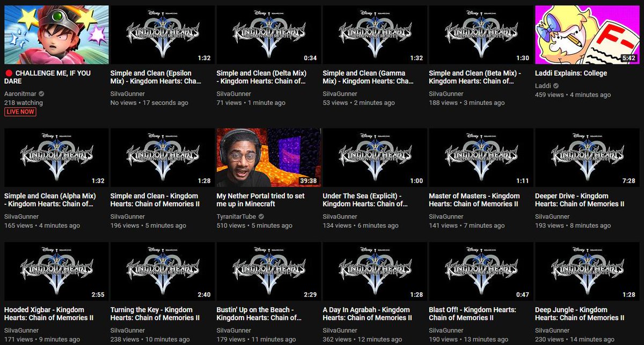This screenshot has width=644, height=345.
Task: Open TyranitarTube channel link
Action: click(x=237, y=217)
